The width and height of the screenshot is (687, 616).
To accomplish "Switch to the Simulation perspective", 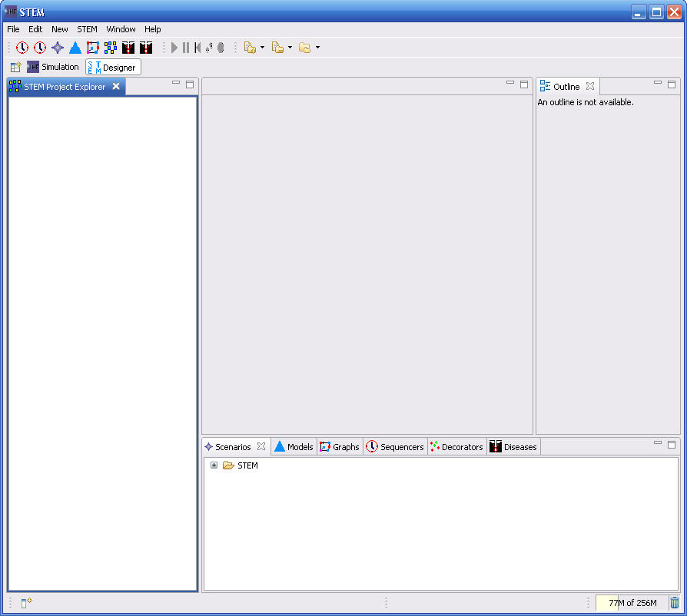I will click(53, 68).
